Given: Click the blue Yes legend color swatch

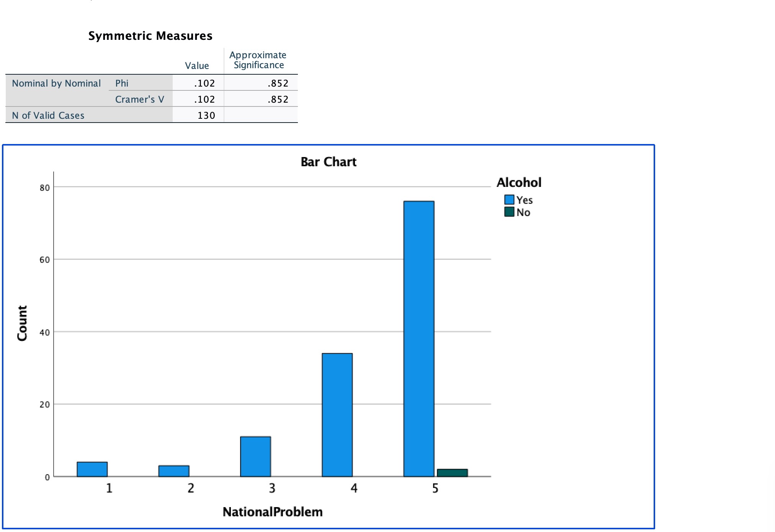Looking at the screenshot, I should (509, 200).
